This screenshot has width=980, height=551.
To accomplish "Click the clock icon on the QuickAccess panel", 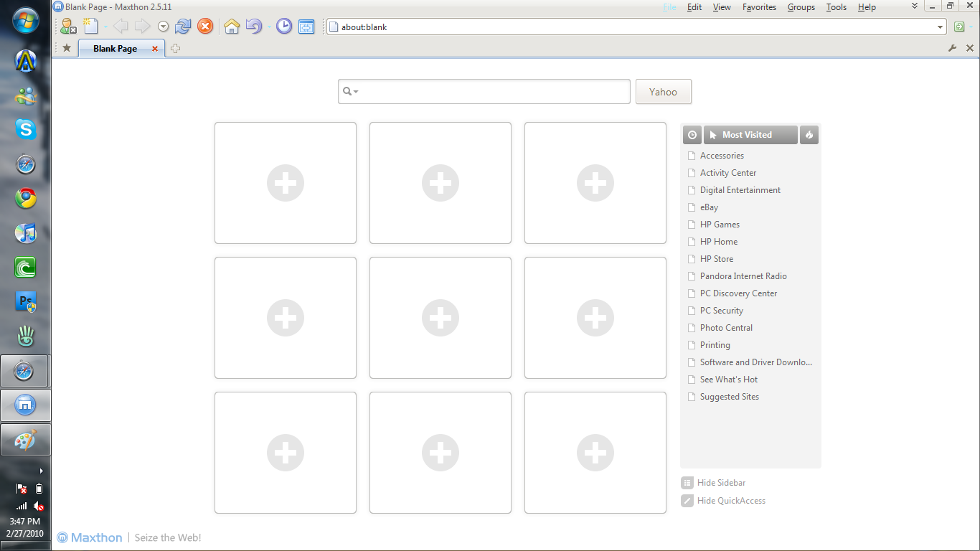I will coord(692,135).
